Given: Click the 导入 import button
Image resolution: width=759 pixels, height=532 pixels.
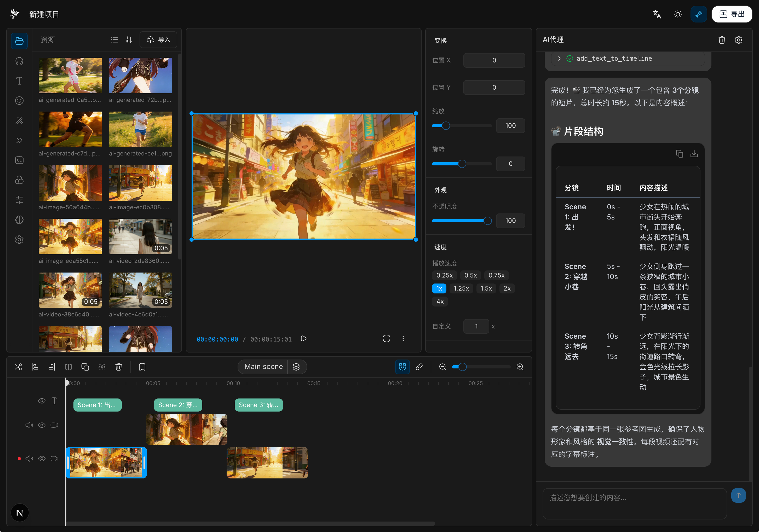Looking at the screenshot, I should [x=158, y=40].
